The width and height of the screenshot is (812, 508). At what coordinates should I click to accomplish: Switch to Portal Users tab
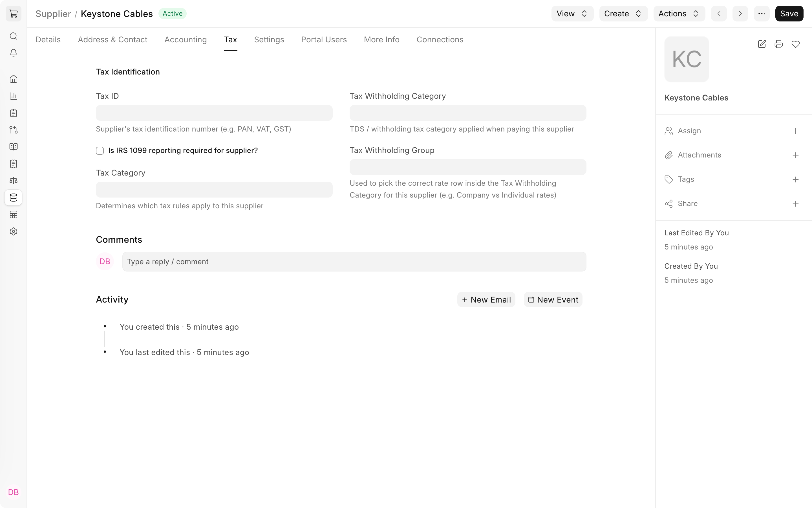point(324,40)
